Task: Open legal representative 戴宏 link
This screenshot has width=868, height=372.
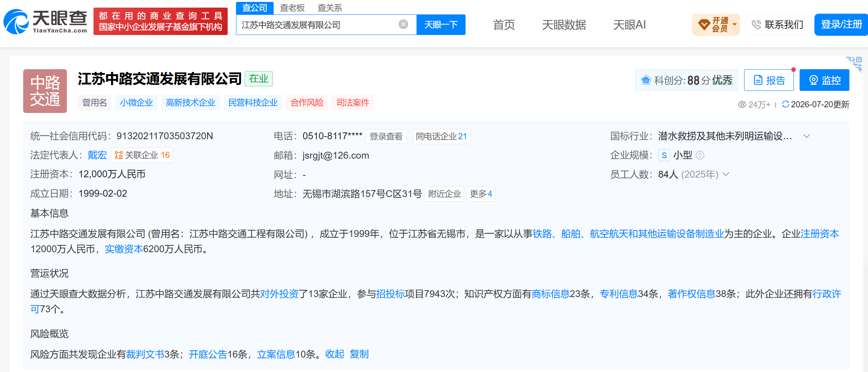Action: (x=97, y=155)
